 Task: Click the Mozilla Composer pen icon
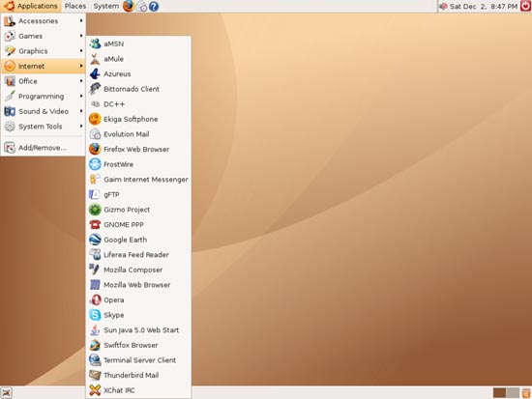point(95,270)
